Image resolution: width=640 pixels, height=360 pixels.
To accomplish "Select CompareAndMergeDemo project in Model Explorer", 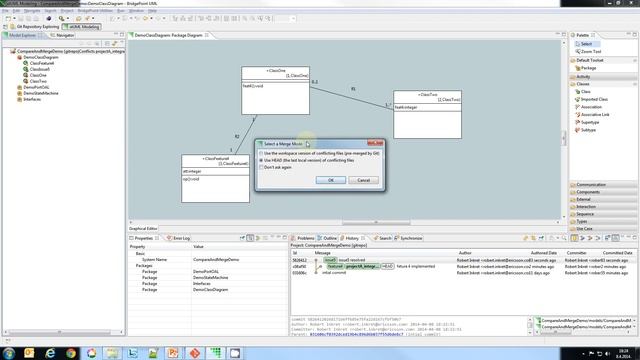I will pyautogui.click(x=67, y=51).
